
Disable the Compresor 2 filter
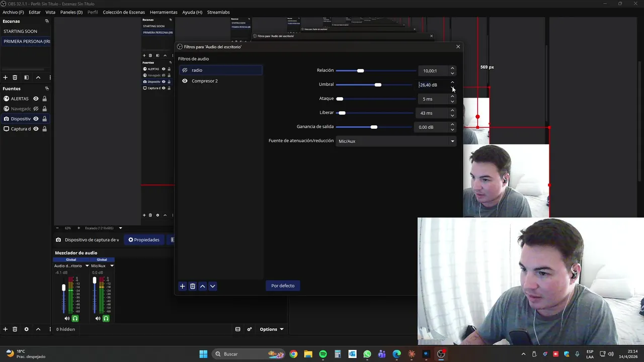point(185,81)
